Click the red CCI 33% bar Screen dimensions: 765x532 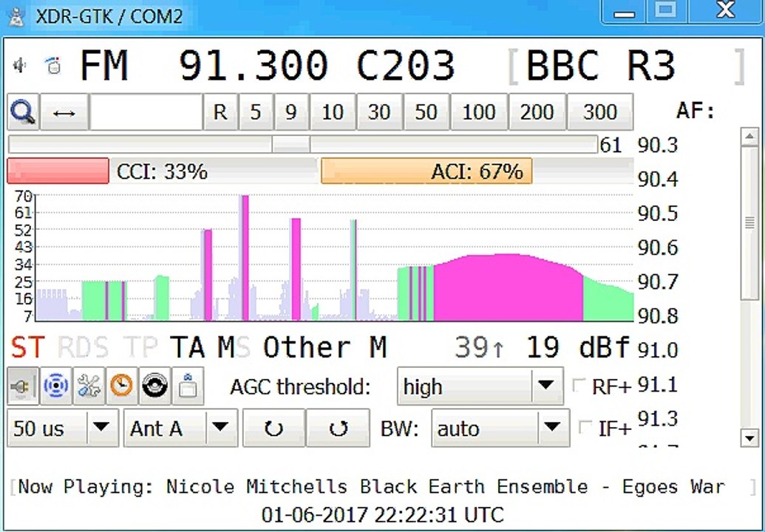point(58,171)
